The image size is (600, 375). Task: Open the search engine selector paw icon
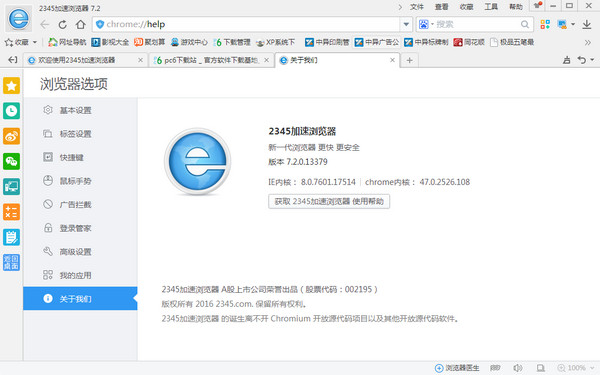tap(424, 24)
